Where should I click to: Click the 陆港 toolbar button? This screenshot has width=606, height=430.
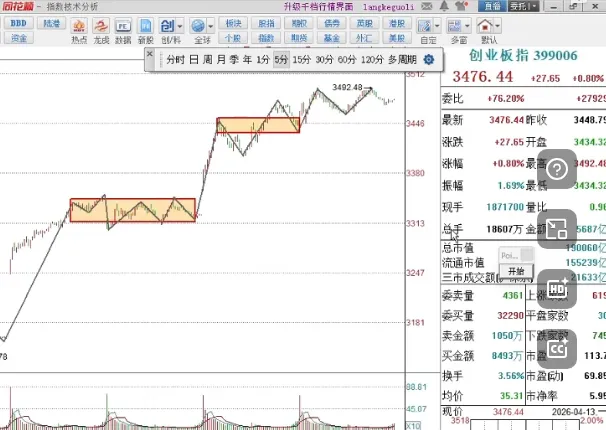pos(51,23)
